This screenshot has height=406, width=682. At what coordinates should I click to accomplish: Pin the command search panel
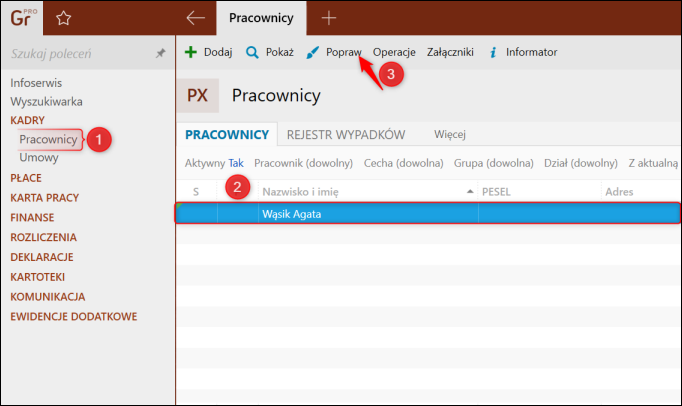161,54
